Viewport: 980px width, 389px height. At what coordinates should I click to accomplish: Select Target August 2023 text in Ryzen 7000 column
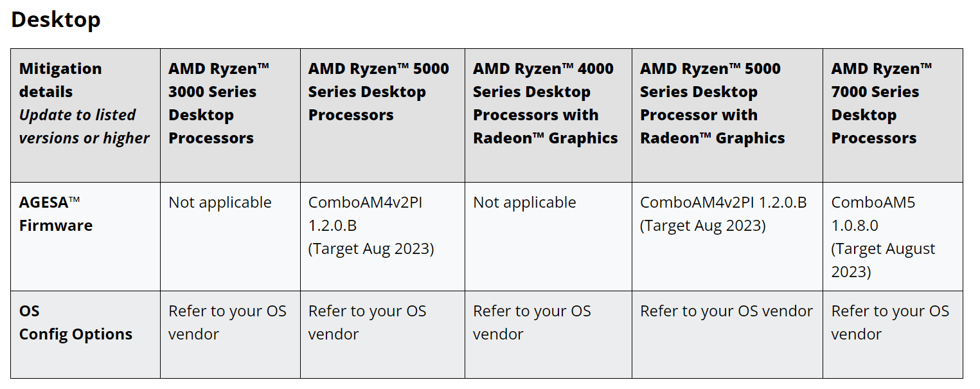(883, 260)
